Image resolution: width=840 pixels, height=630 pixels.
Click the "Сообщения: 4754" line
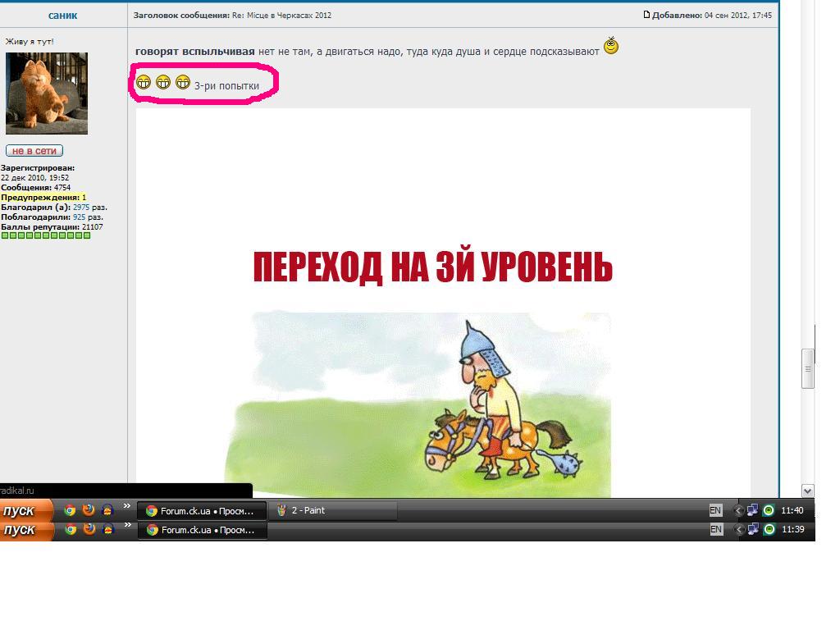click(x=36, y=188)
